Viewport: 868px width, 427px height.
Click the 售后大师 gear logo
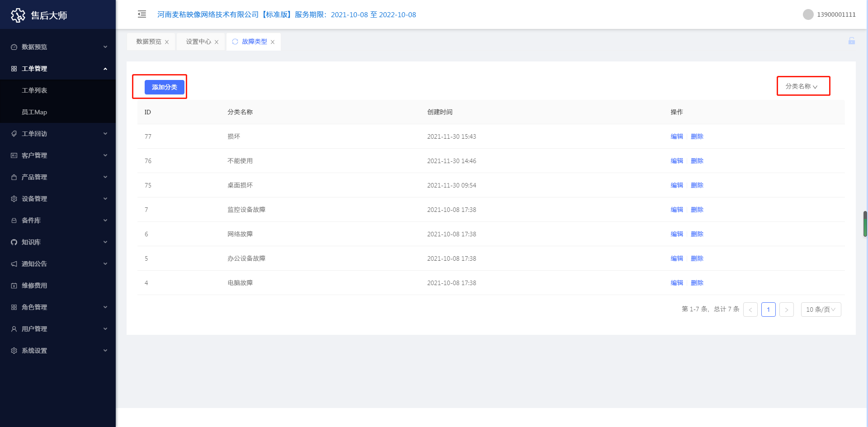point(18,15)
